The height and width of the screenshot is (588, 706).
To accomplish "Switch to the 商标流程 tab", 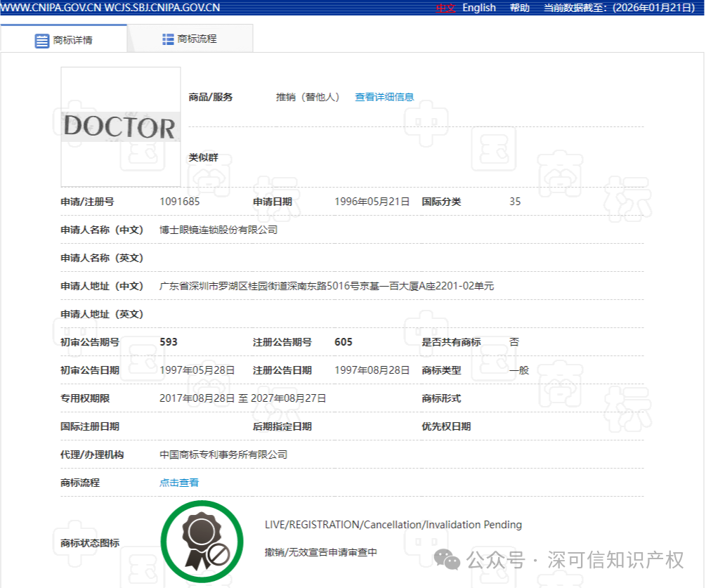I will (197, 39).
